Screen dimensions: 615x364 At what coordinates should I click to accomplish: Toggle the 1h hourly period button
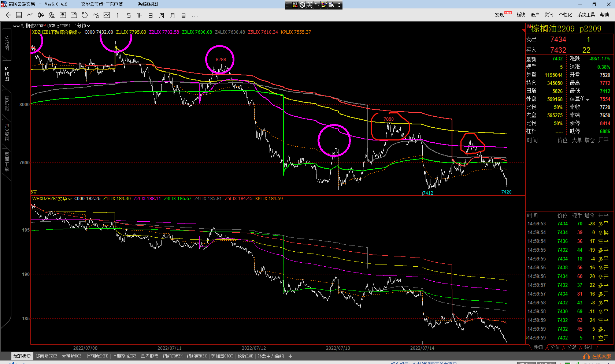(x=140, y=15)
